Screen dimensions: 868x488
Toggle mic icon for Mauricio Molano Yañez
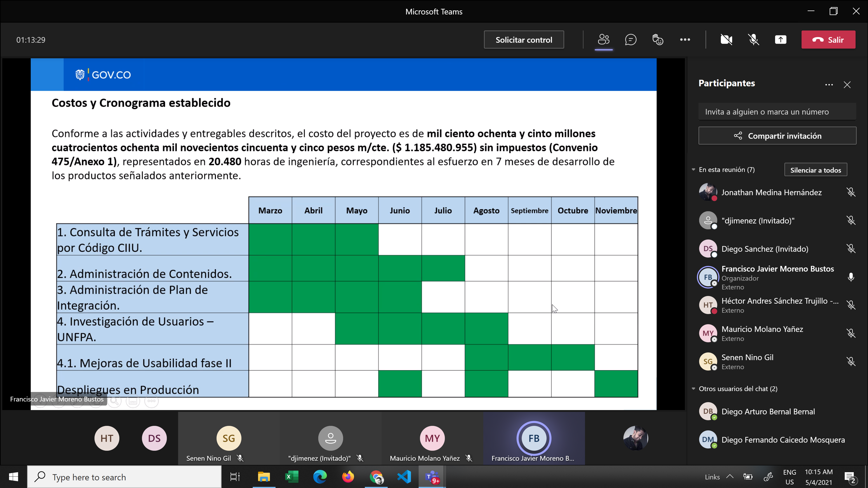pos(851,333)
